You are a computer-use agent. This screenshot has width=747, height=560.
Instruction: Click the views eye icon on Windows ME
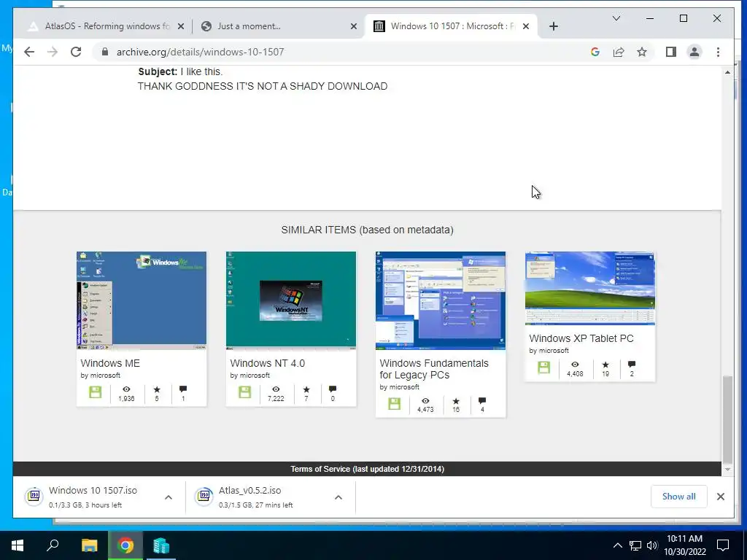(x=126, y=389)
